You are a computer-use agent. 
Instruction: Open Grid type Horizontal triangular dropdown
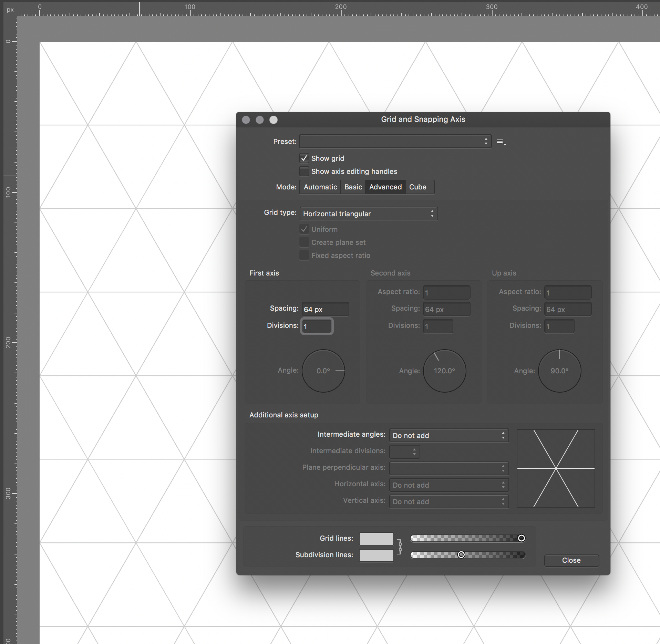coord(369,214)
